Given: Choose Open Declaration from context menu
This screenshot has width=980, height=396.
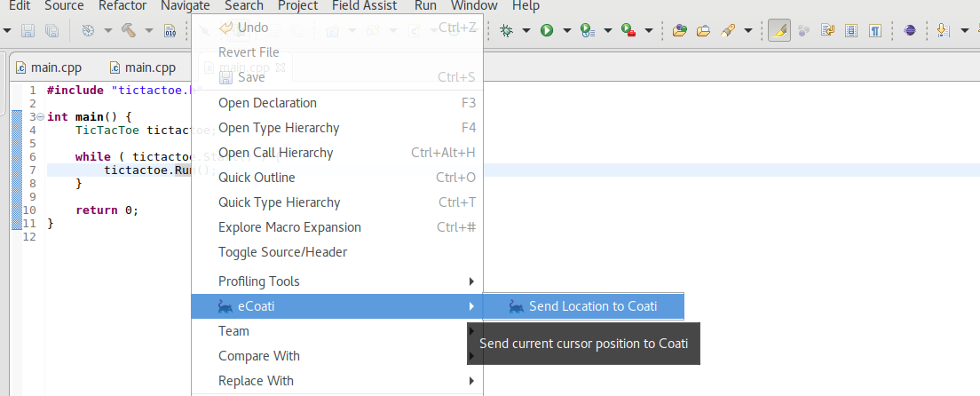Looking at the screenshot, I should (x=337, y=103).
